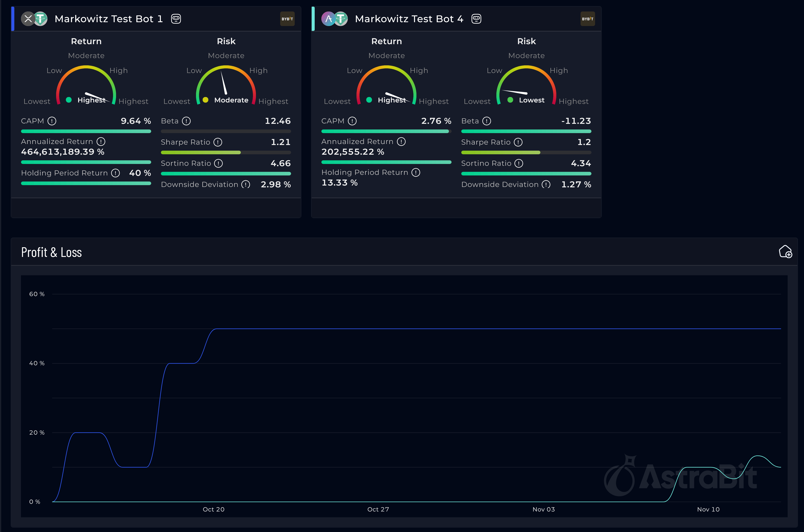The height and width of the screenshot is (532, 804).
Task: Click Bybit exchange badge on Bot 1 card
Action: [x=287, y=19]
